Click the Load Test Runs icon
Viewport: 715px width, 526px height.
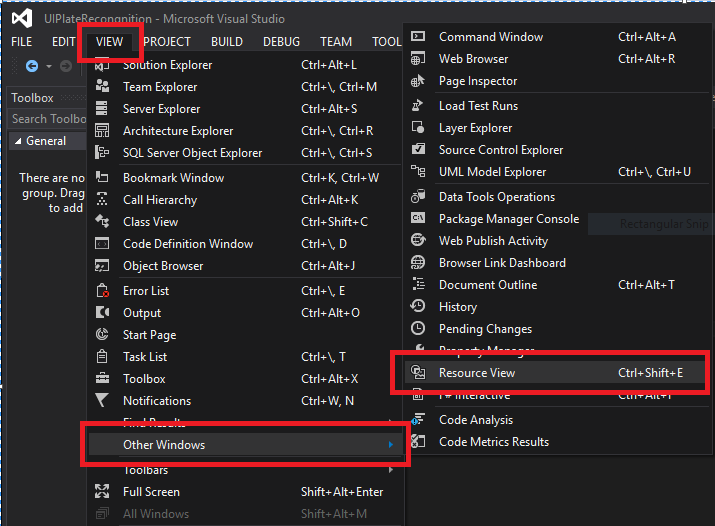(x=417, y=106)
